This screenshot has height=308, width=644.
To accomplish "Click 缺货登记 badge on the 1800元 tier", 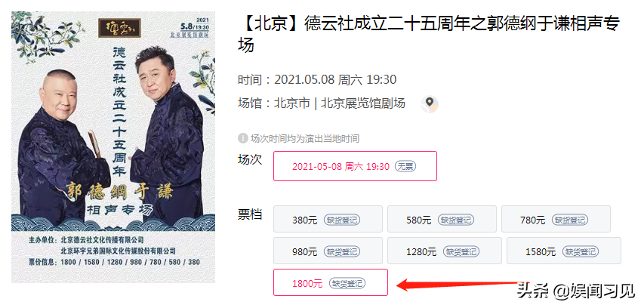I will coord(347,283).
